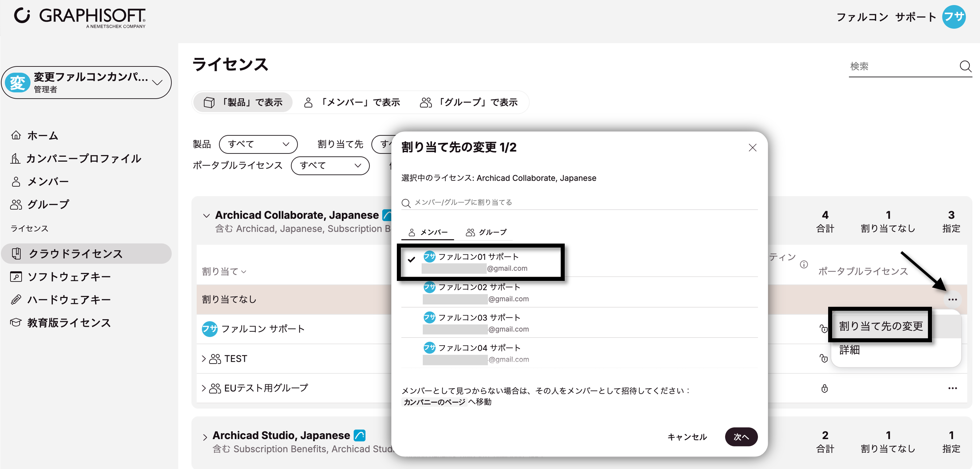Select クラウドライセンス in sidebar
The image size is (980, 469).
click(86, 253)
